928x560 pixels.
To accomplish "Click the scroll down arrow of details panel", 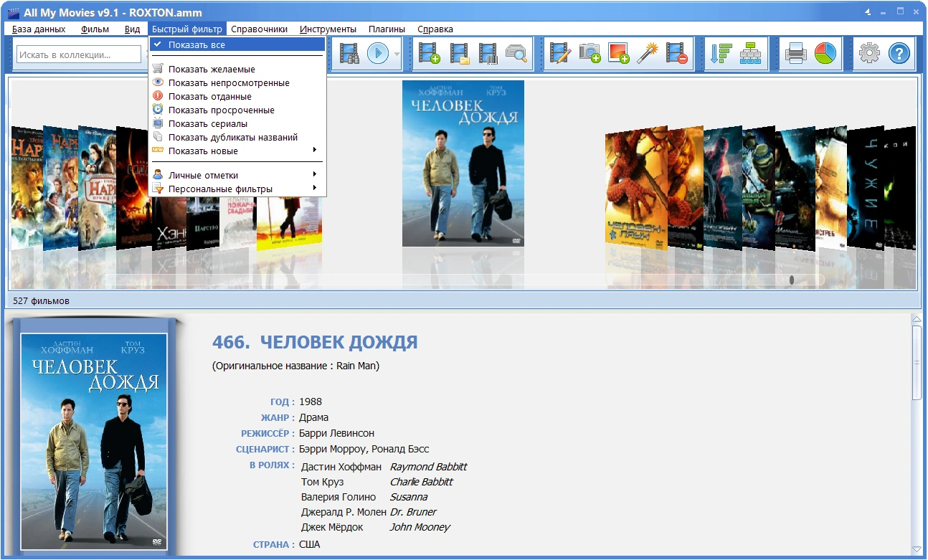I will [x=917, y=549].
